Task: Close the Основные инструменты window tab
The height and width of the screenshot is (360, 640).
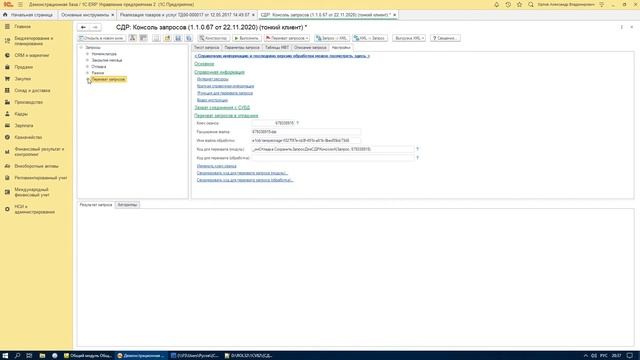Action: [x=113, y=15]
